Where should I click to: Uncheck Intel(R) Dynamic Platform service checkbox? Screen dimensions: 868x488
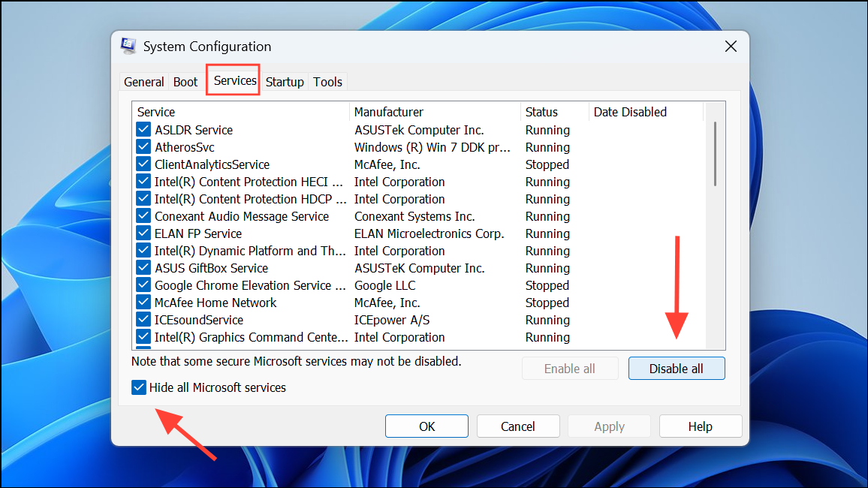coord(143,250)
